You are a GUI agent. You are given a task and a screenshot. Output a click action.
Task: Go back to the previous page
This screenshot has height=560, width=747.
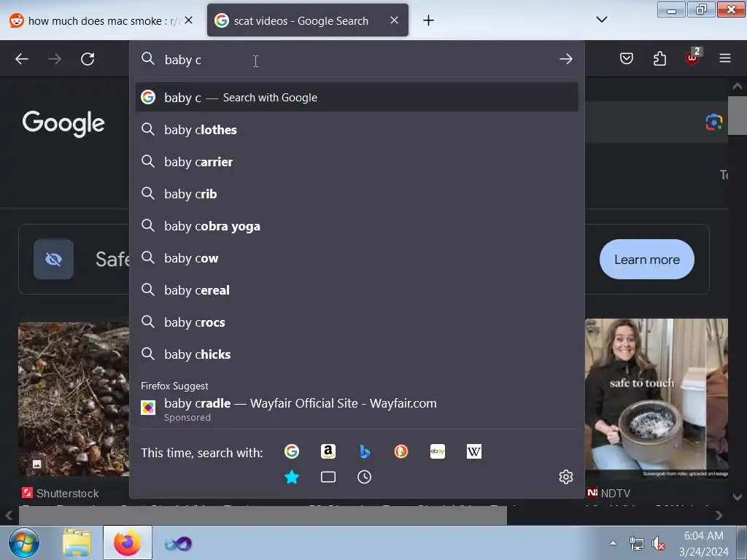22,59
